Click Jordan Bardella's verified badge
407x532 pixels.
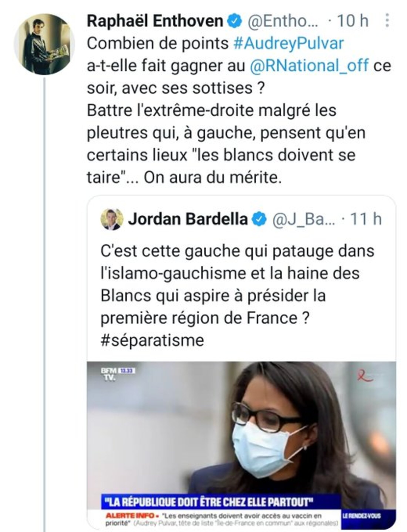click(x=259, y=219)
